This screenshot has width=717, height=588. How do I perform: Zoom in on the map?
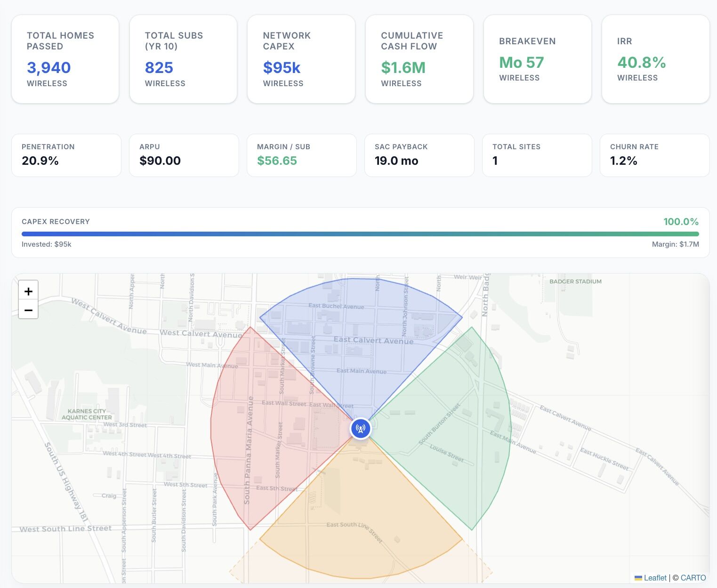(28, 291)
